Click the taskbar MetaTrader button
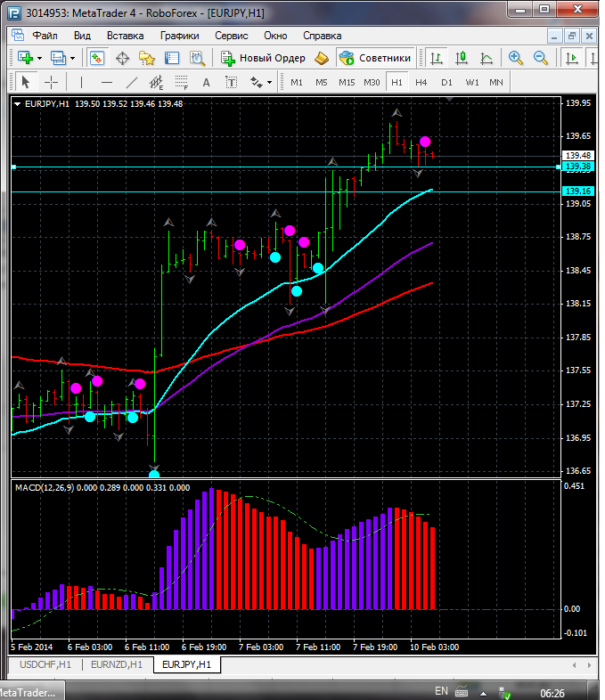 click(32, 691)
